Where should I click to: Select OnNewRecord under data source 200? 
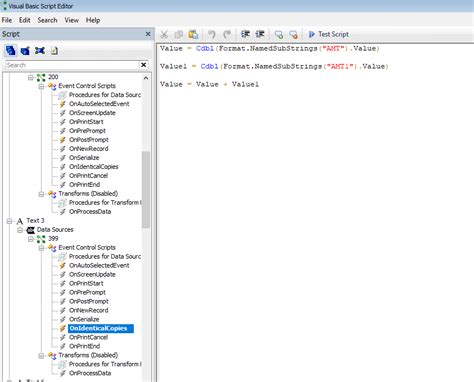point(89,149)
